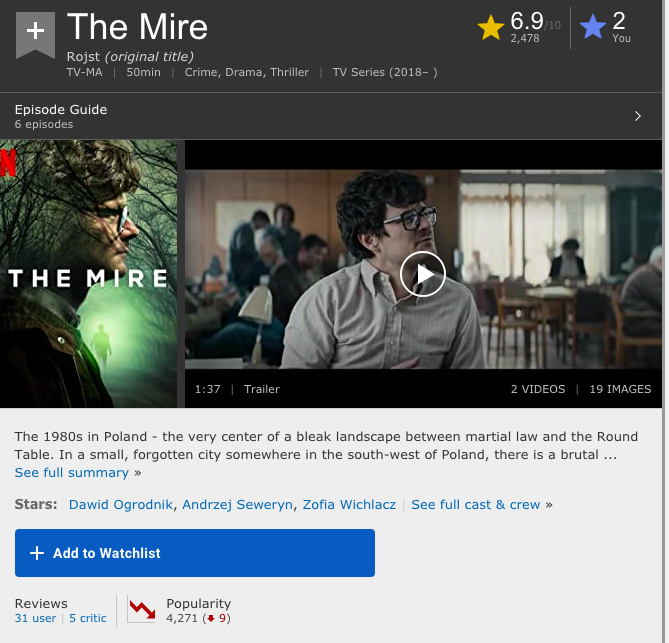
Task: Play the trailer video
Action: [x=423, y=274]
